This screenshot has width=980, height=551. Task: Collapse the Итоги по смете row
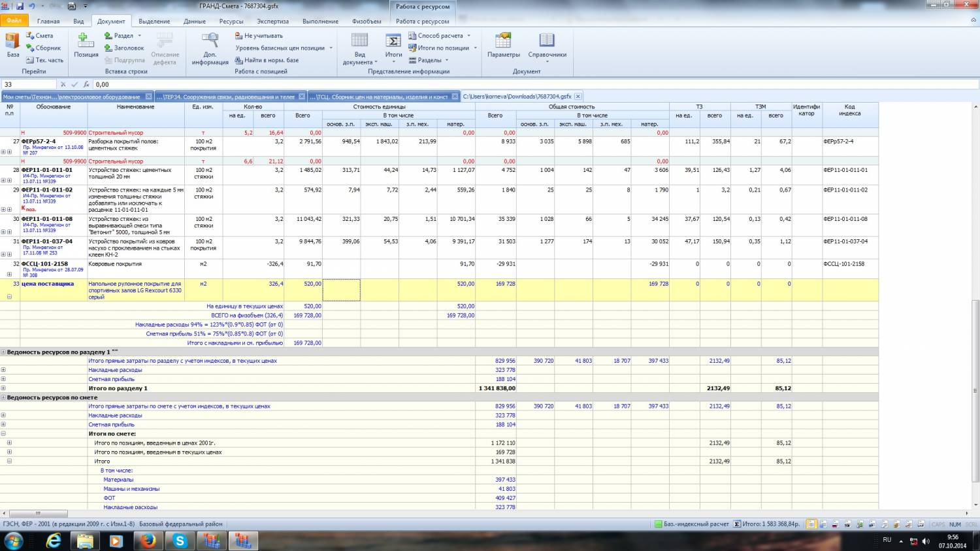point(3,433)
